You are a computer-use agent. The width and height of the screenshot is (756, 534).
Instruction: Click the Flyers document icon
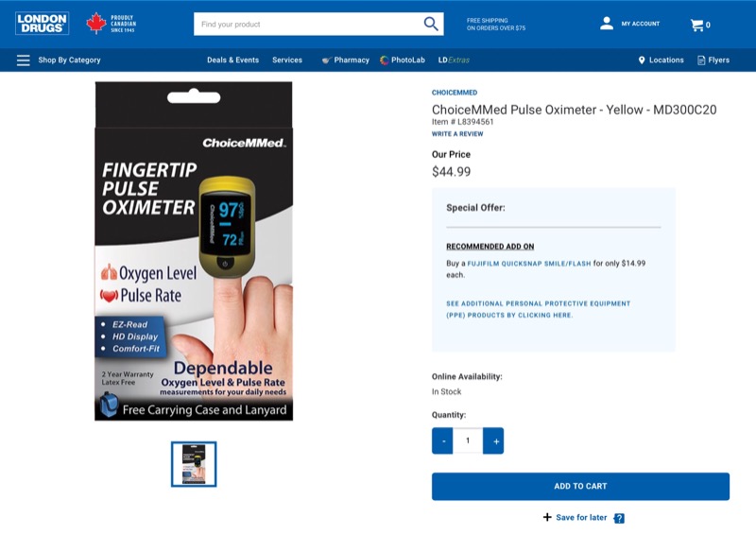coord(701,60)
